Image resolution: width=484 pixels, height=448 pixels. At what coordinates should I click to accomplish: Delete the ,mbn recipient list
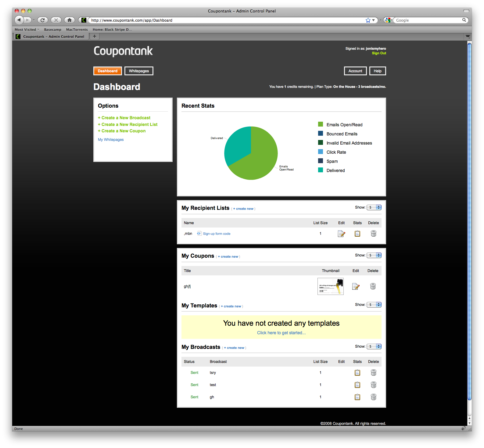pos(374,234)
